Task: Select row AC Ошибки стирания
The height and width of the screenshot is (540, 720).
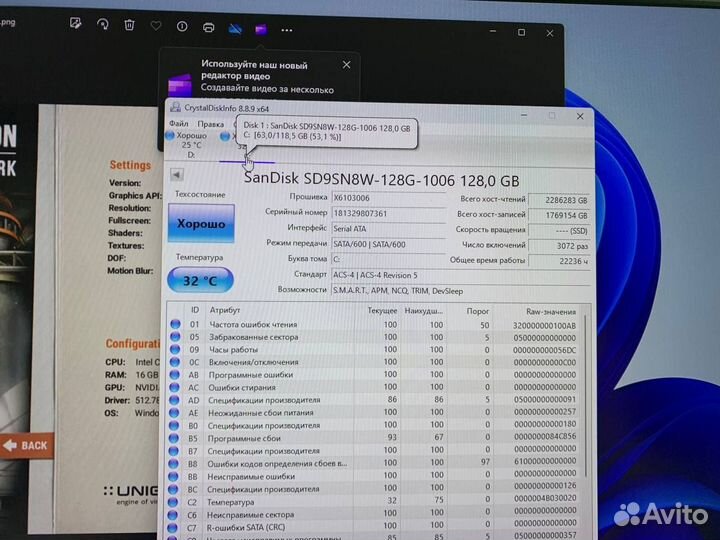Action: pyautogui.click(x=374, y=387)
